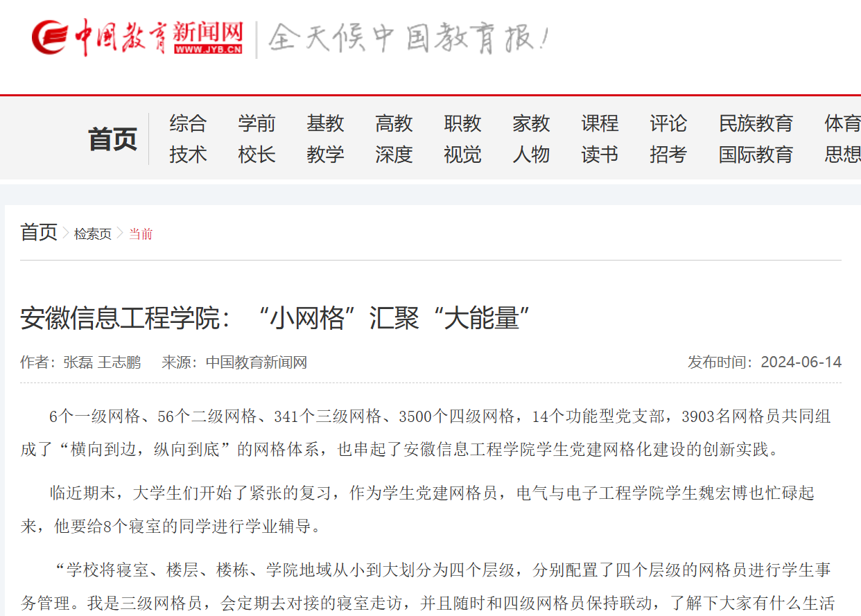
Task: Open the 高教 section
Action: click(394, 123)
